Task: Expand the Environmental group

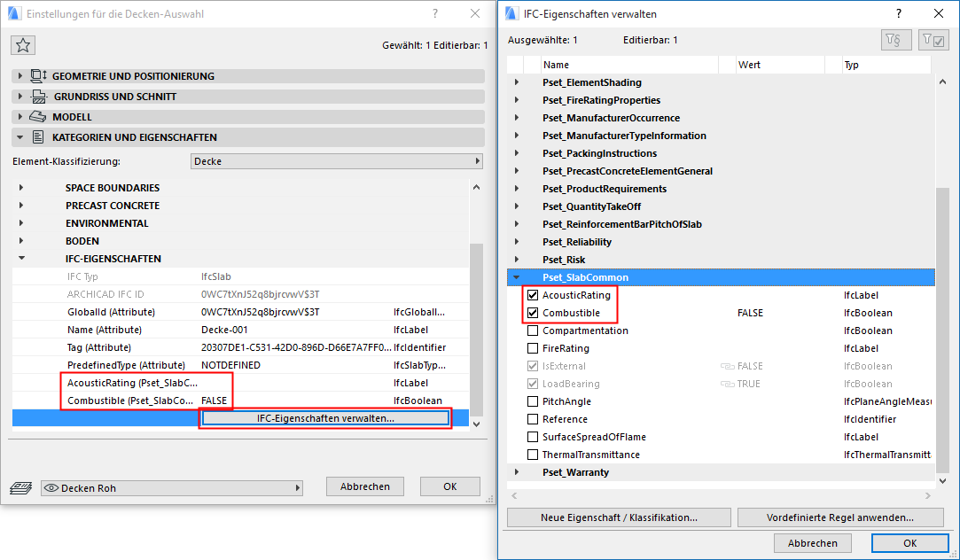Action: pyautogui.click(x=21, y=223)
